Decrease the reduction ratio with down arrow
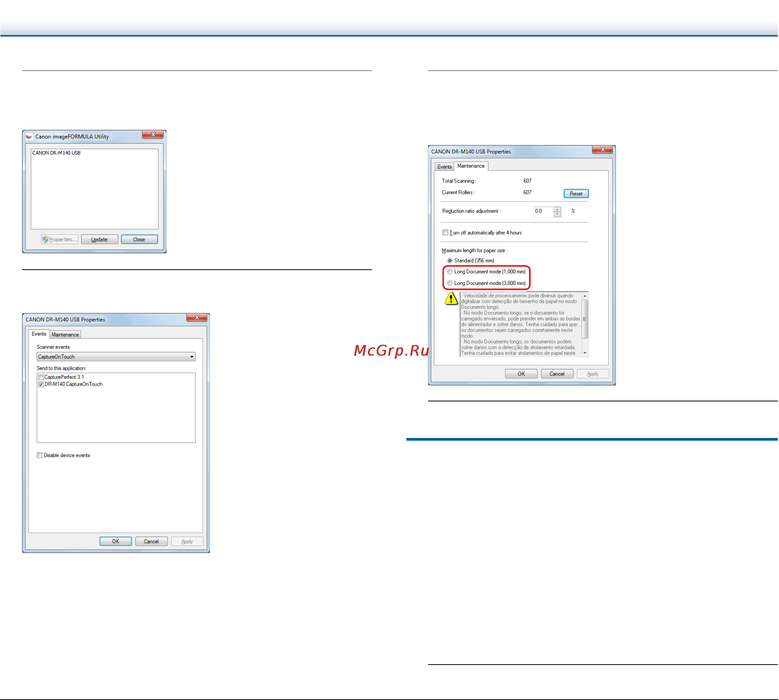 point(557,214)
